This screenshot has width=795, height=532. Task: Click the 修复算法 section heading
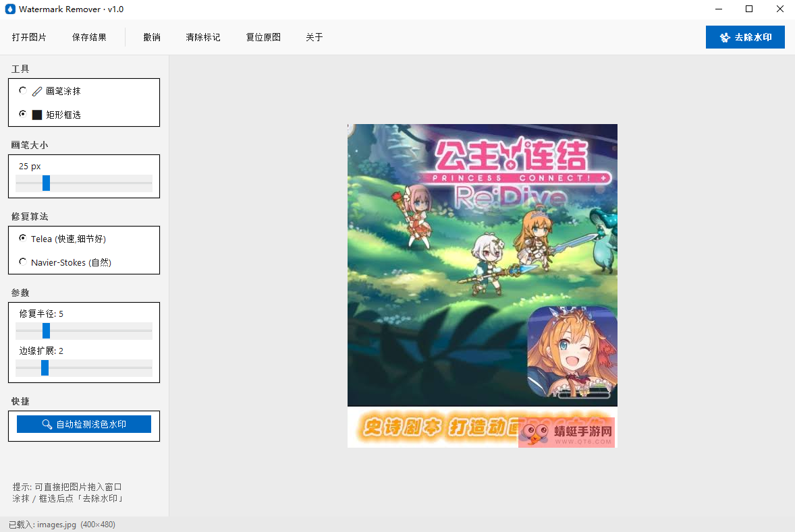pos(30,217)
